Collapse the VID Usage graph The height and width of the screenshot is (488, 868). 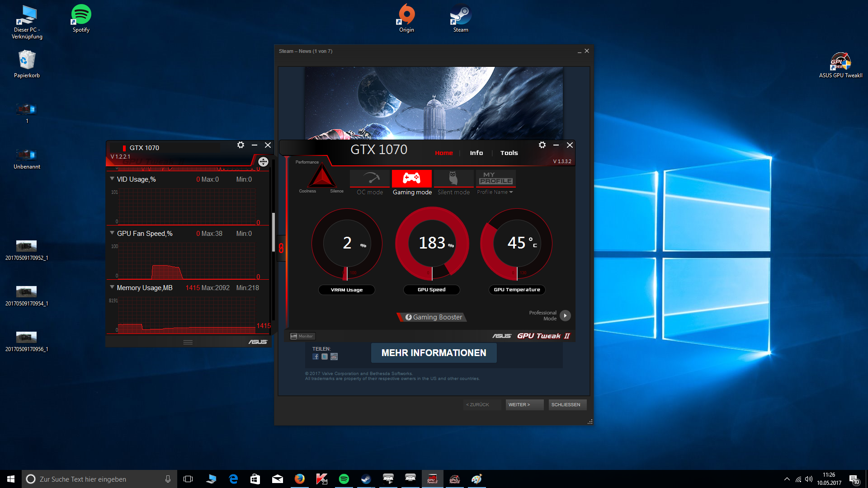pos(112,179)
